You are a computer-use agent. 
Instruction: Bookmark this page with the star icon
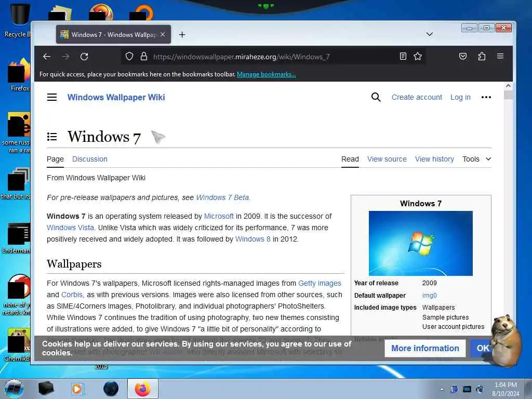418,56
